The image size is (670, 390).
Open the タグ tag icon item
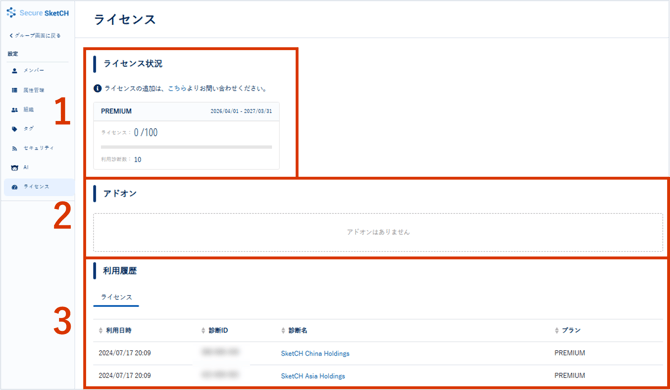tap(14, 129)
